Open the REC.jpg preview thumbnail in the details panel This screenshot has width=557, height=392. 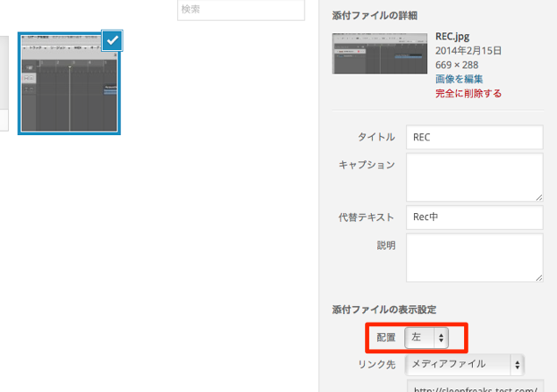[x=380, y=53]
